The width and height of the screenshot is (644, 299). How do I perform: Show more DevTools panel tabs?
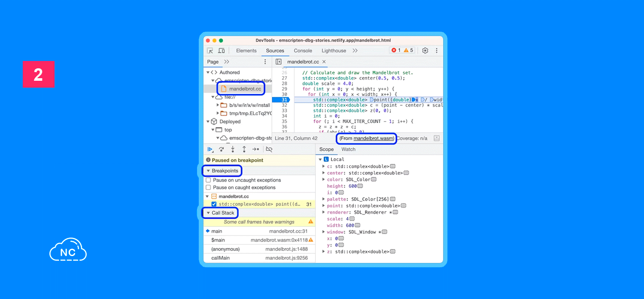pyautogui.click(x=355, y=51)
